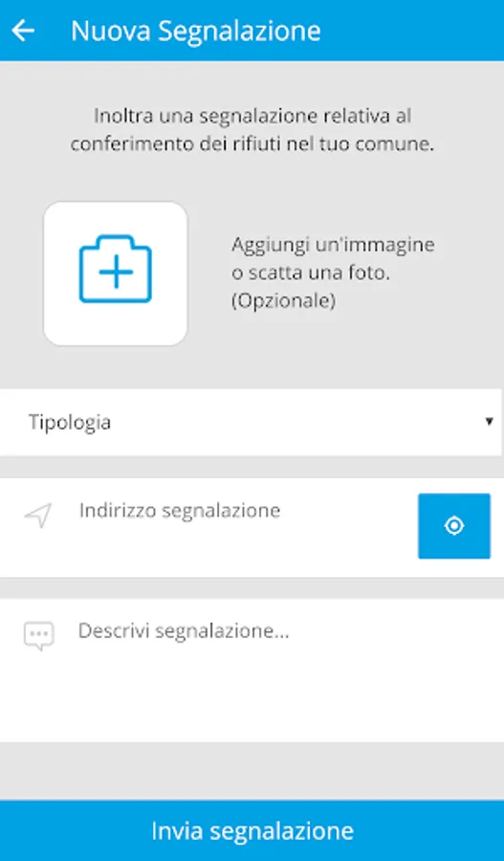Tap the Aggiungi un'immagine label
The image size is (504, 861).
tap(333, 245)
